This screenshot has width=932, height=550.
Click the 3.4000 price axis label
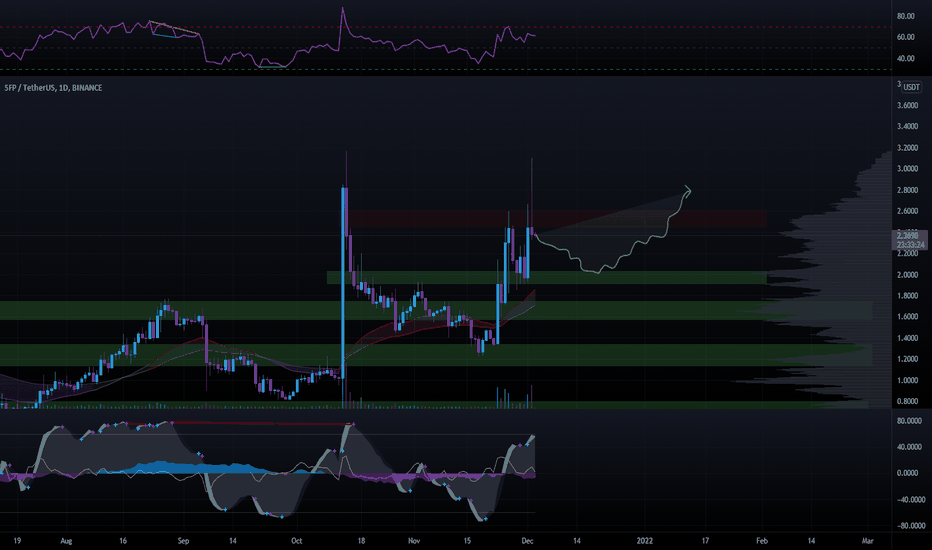tap(907, 127)
